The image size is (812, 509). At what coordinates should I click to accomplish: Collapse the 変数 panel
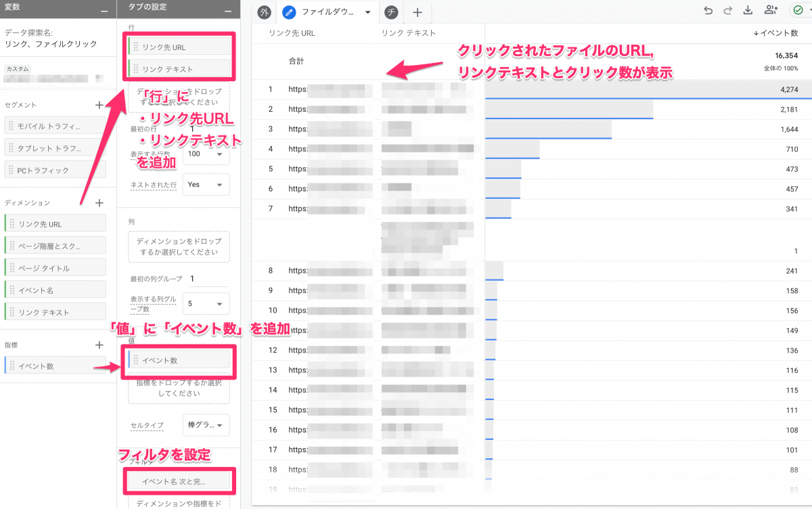(x=104, y=11)
